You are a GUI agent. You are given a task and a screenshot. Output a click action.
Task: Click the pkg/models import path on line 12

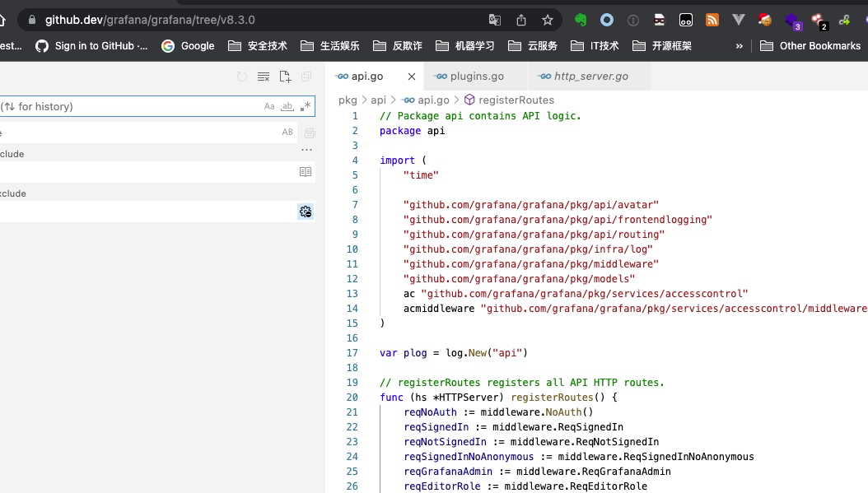(x=520, y=279)
